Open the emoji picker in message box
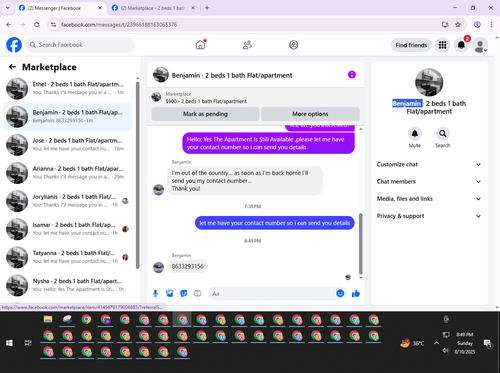The width and height of the screenshot is (500, 373). 340,293
